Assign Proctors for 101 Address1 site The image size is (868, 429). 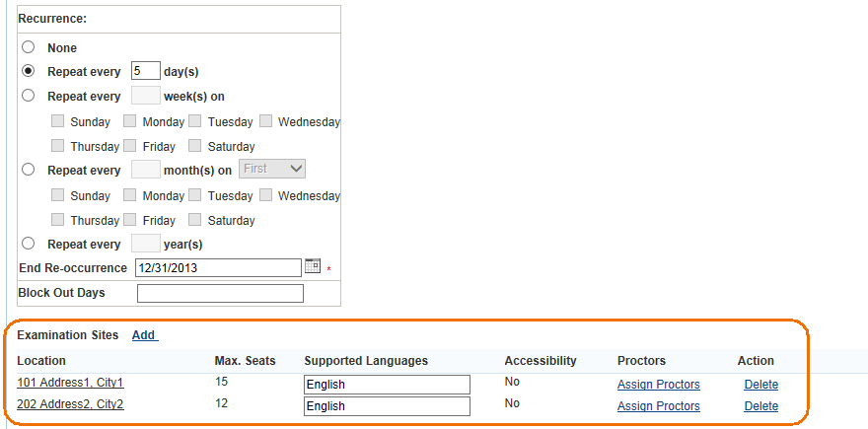[658, 385]
